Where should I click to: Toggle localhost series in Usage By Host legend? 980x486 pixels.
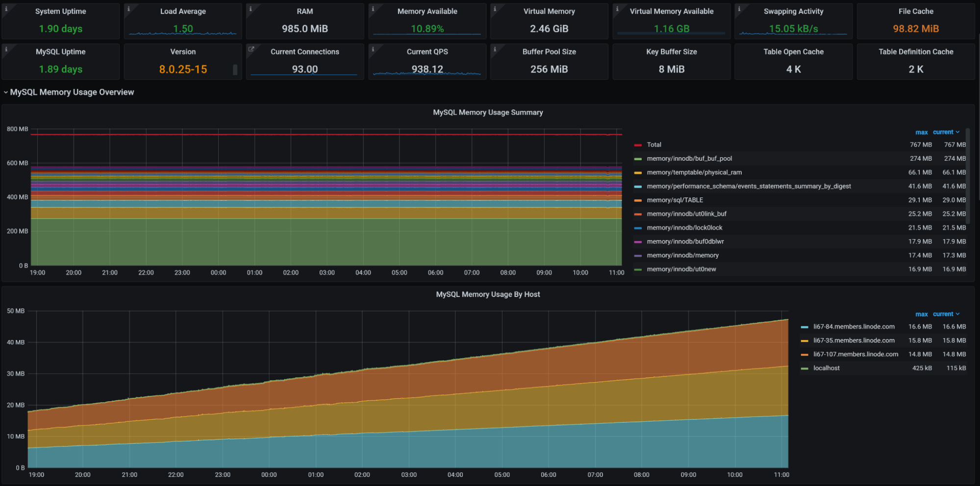(x=826, y=368)
